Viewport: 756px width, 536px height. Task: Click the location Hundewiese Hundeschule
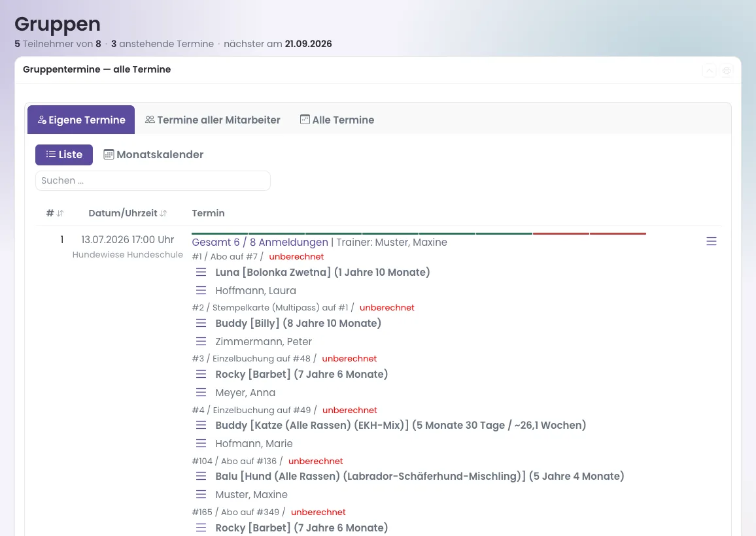click(128, 254)
